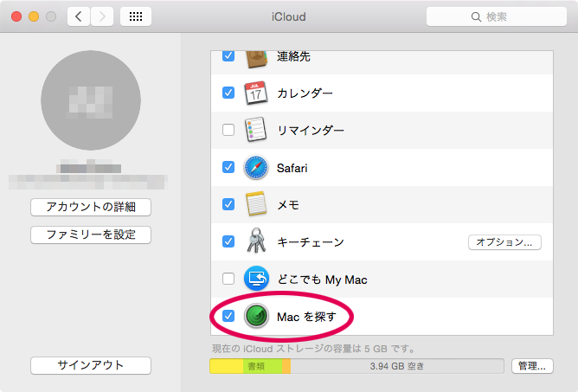Click the 現在の iCloud ストレージ text
The width and height of the screenshot is (578, 392).
[314, 349]
